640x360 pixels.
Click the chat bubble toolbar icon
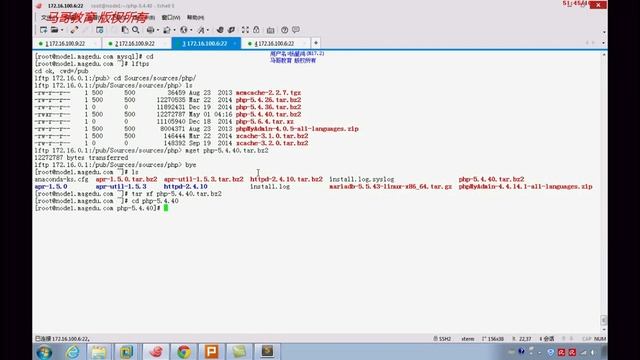pyautogui.click(x=296, y=30)
